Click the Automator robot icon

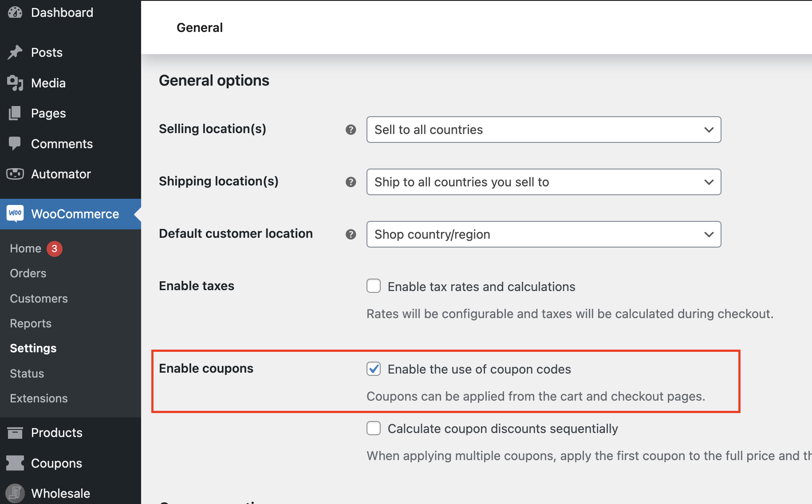(15, 174)
